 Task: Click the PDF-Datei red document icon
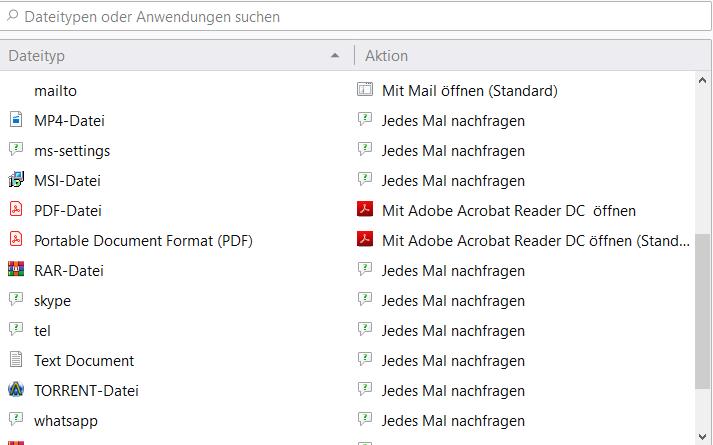tap(15, 211)
